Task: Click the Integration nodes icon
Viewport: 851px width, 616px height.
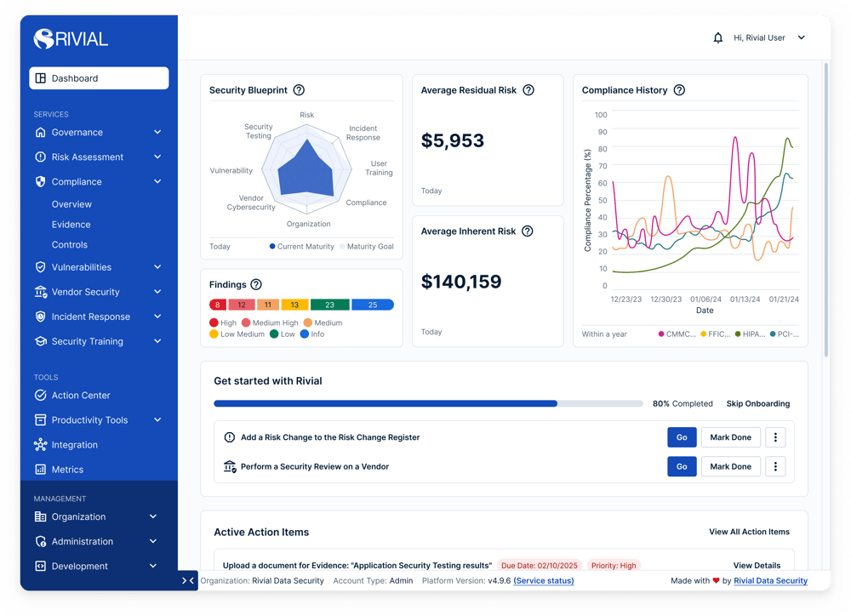Action: click(40, 445)
